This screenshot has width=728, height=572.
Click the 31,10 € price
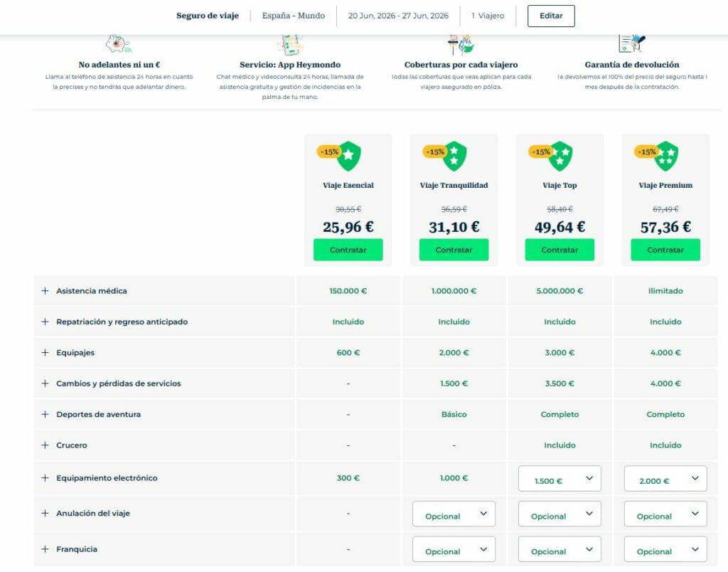click(454, 227)
